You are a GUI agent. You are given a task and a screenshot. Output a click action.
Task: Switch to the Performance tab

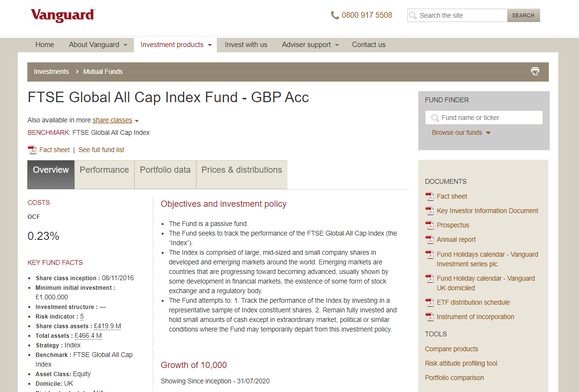(x=104, y=175)
